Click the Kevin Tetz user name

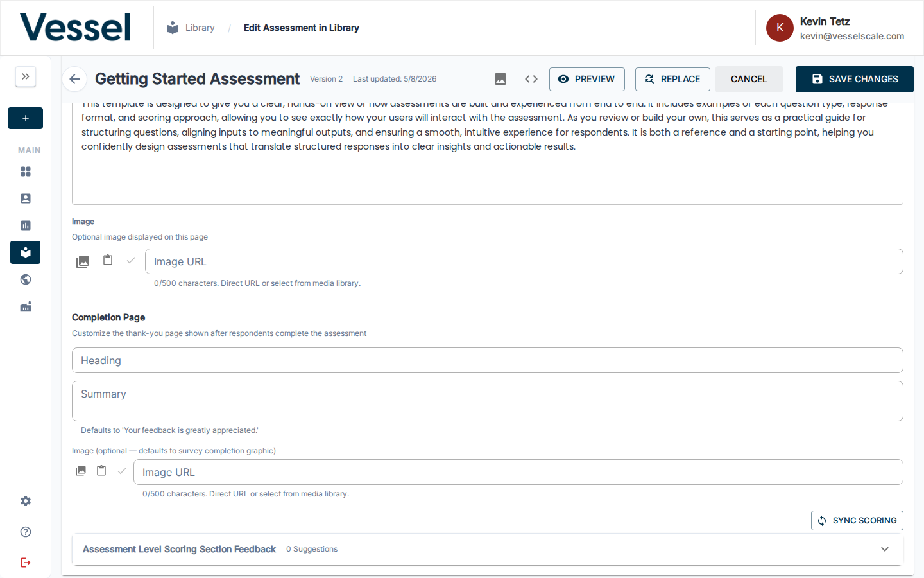[825, 21]
